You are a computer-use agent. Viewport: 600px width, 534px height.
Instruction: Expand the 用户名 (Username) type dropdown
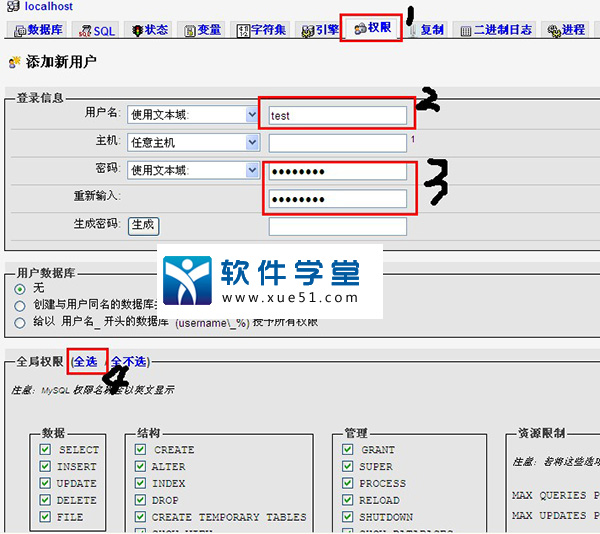click(x=252, y=115)
